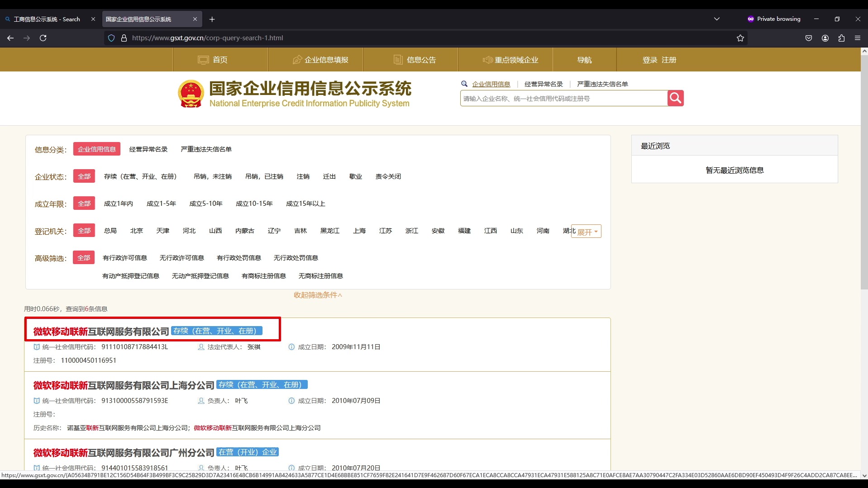Close the 工商信息公示系统 Search tab
The height and width of the screenshot is (488, 868).
(93, 19)
